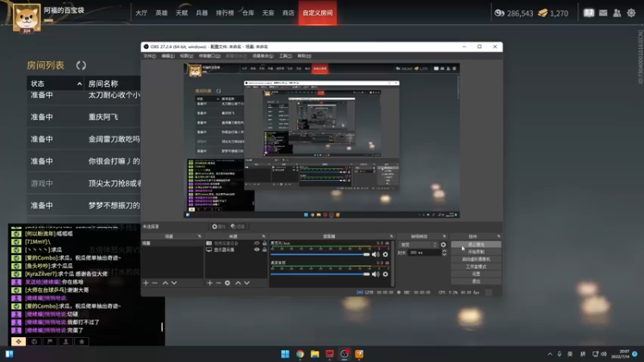Viewport: 644px width, 362px height.
Task: Enable OBS studio mode button
Action: tap(476, 266)
